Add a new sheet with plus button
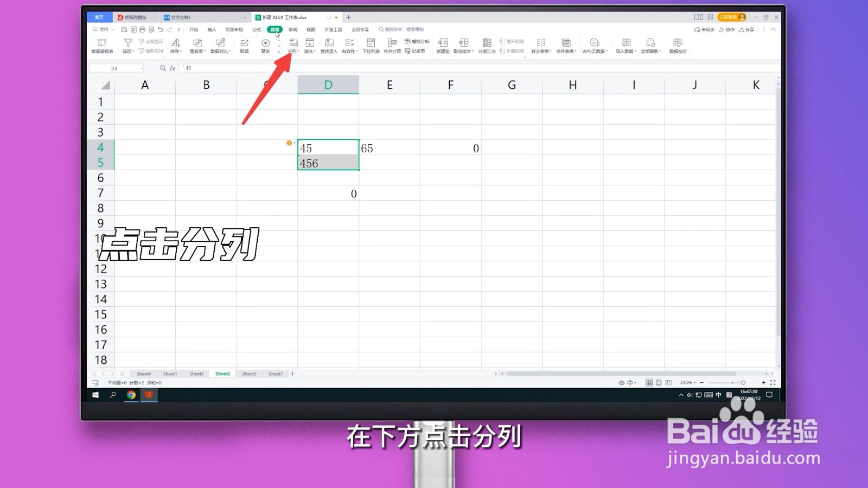Image resolution: width=868 pixels, height=488 pixels. pos(293,374)
